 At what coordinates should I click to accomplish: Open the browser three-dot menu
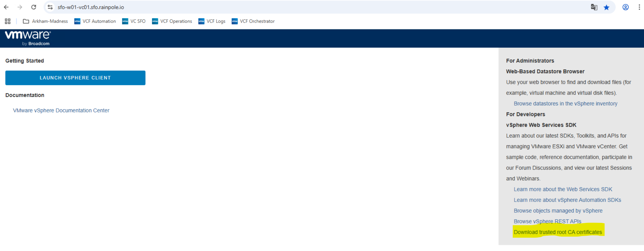click(x=639, y=7)
